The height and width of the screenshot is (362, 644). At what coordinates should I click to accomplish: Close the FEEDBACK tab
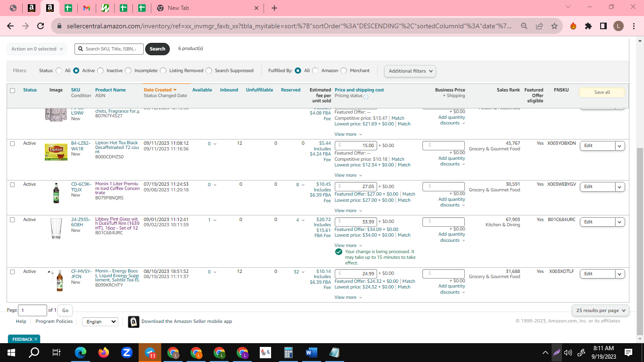(35, 339)
